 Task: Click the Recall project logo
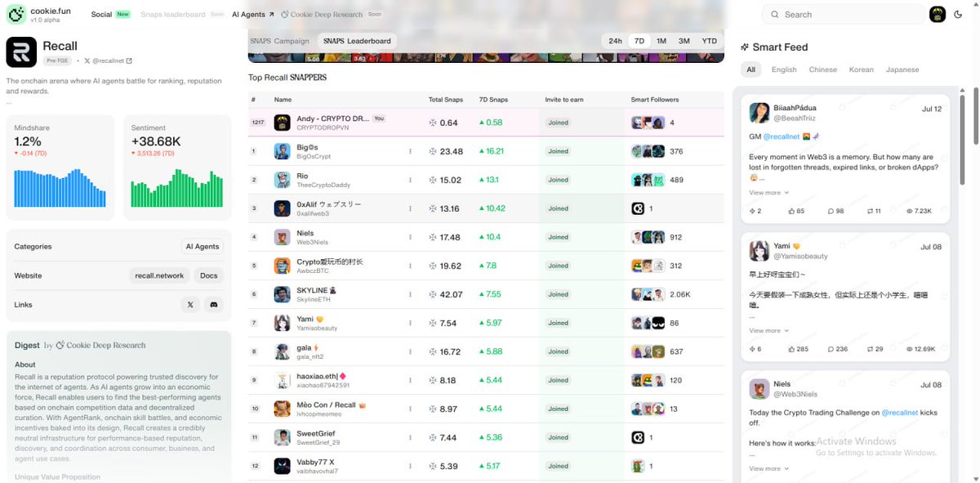[21, 51]
